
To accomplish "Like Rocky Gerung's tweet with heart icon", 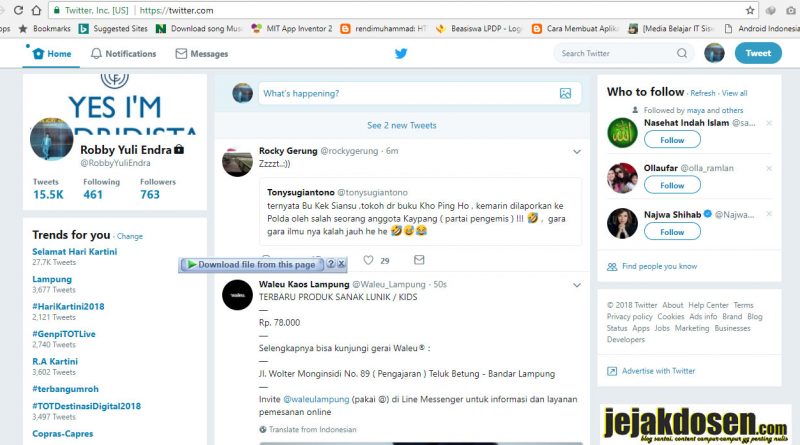I will click(x=368, y=260).
